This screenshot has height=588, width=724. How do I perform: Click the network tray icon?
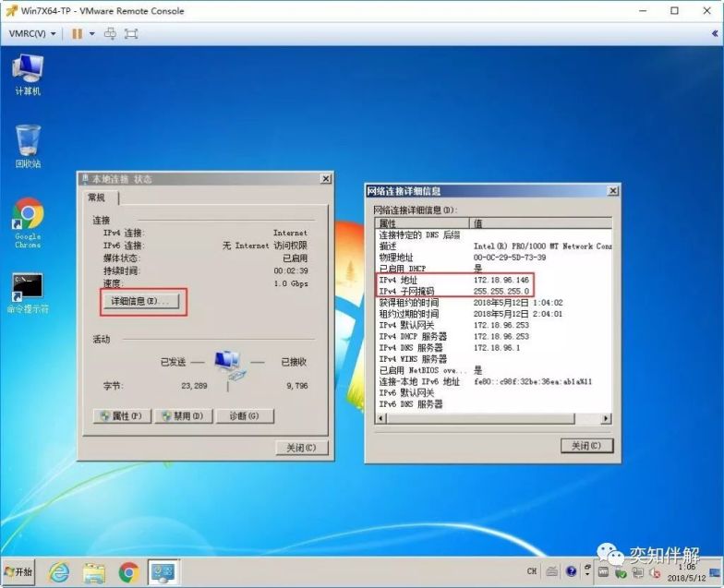637,572
